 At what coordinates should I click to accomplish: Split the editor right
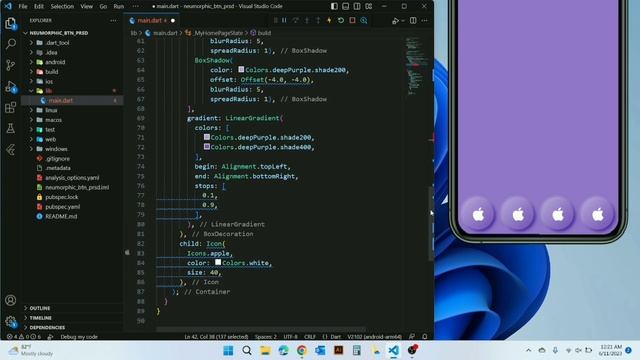click(x=413, y=20)
